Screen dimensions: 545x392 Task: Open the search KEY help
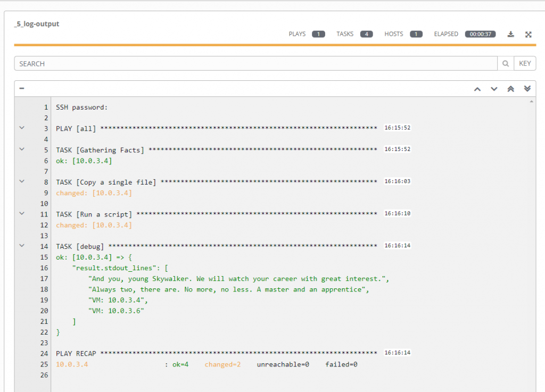pos(525,63)
